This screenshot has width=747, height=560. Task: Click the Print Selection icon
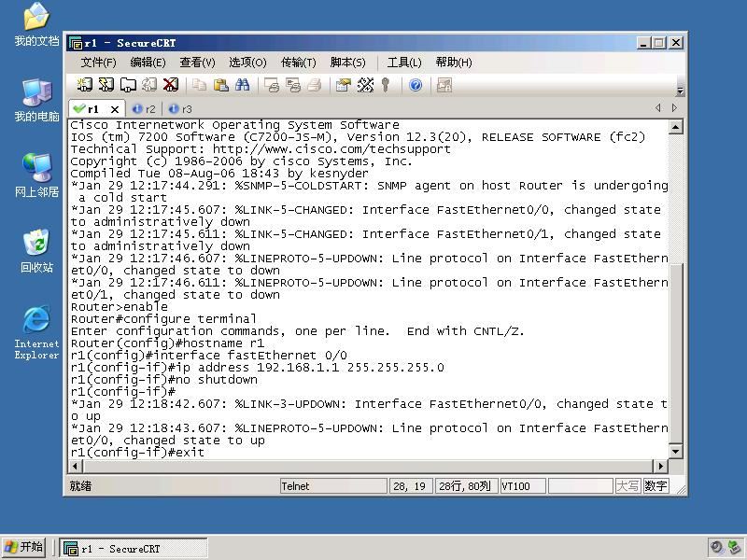click(293, 85)
